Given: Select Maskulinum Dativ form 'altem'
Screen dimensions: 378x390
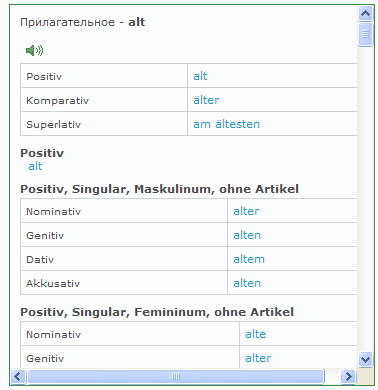Looking at the screenshot, I should click(249, 259).
